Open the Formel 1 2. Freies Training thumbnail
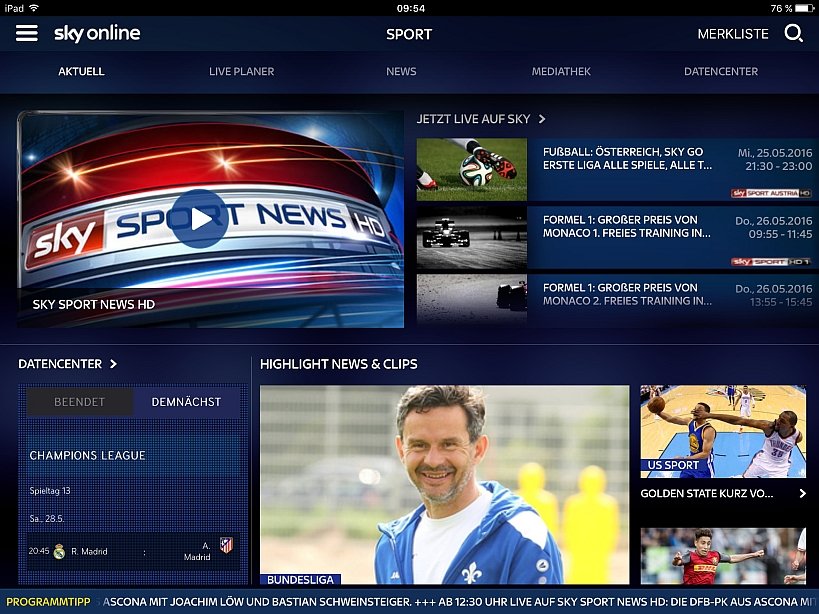Screen dimensions: 819x614 point(472,299)
